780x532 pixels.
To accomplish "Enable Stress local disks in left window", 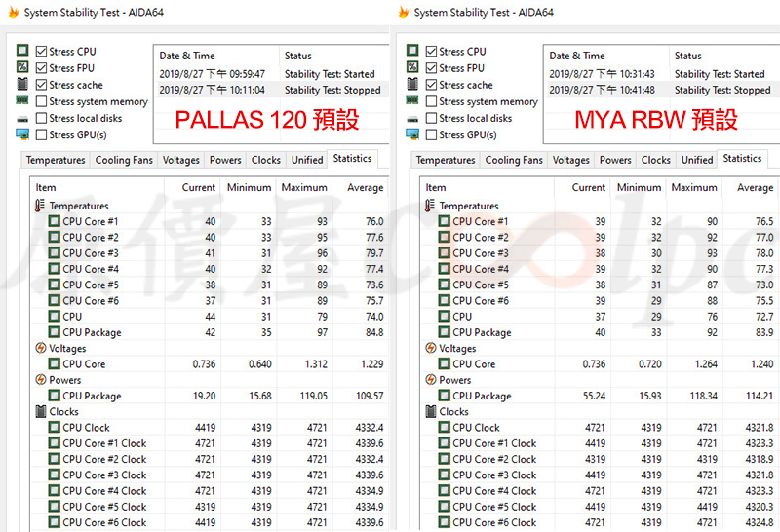I will 41,118.
